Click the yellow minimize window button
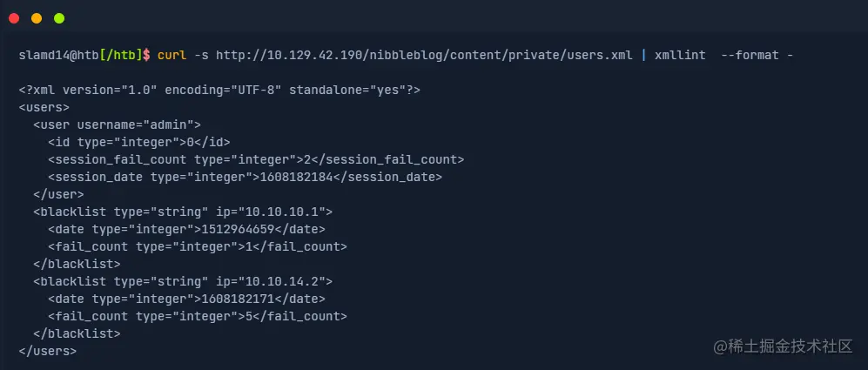The image size is (868, 370). 37,17
